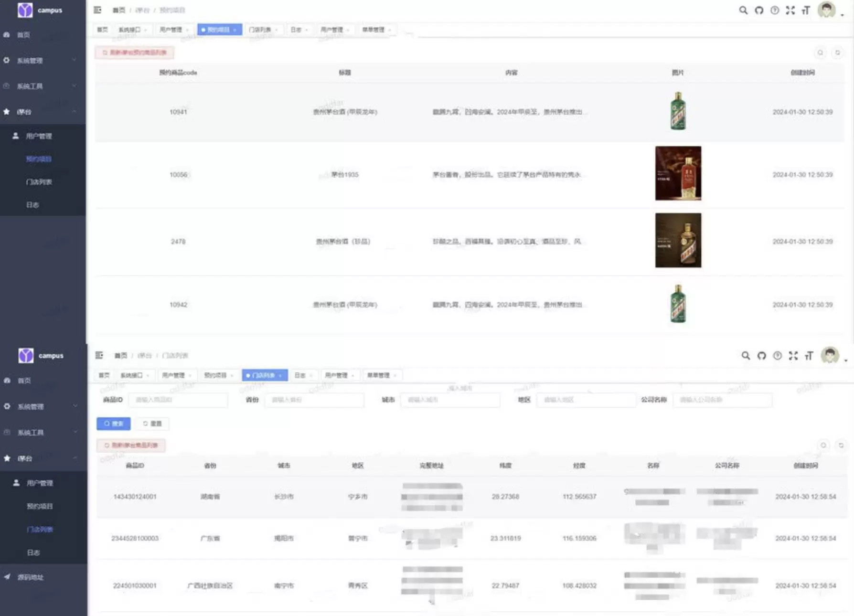Viewport: 854px width, 616px height.
Task: Click red 刷新i茅台商品列表 button on 门店列表 page
Action: (x=131, y=445)
